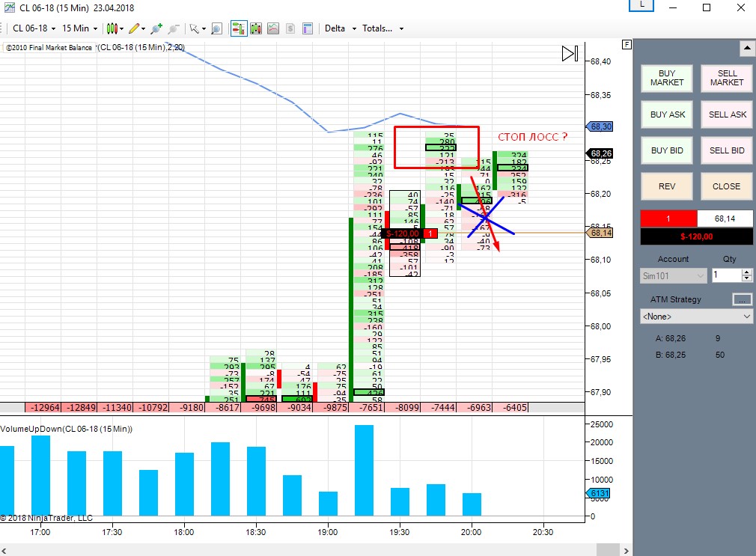Open ATM Strategy ellipsis properties button

click(742, 299)
